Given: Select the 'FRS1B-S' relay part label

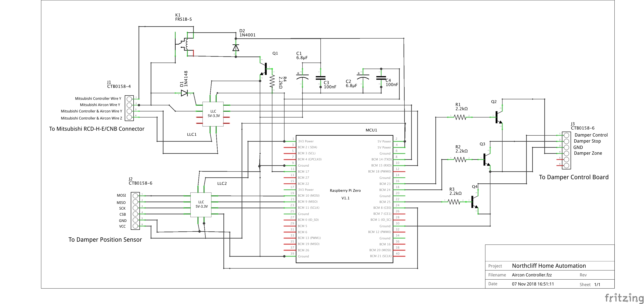Looking at the screenshot, I should click(183, 19).
